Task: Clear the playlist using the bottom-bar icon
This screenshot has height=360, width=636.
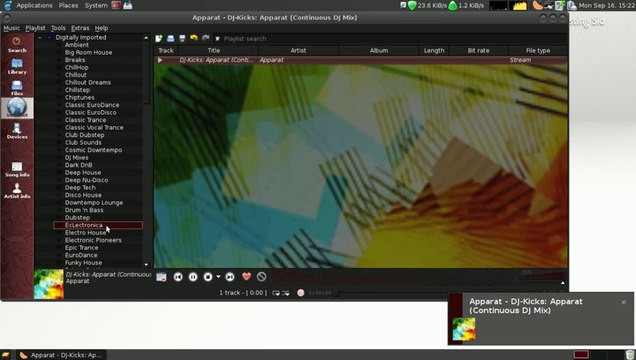Action: [161, 277]
